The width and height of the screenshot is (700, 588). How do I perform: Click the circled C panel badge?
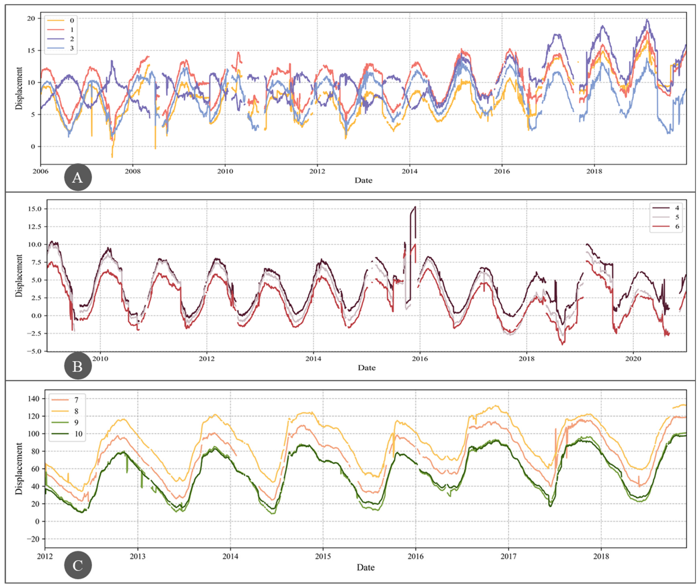[78, 565]
